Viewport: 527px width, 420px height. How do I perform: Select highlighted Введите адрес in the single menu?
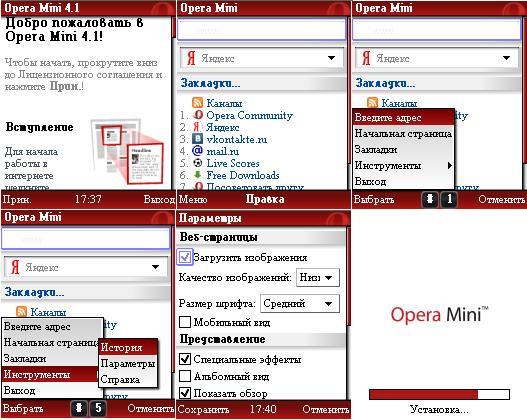point(403,118)
